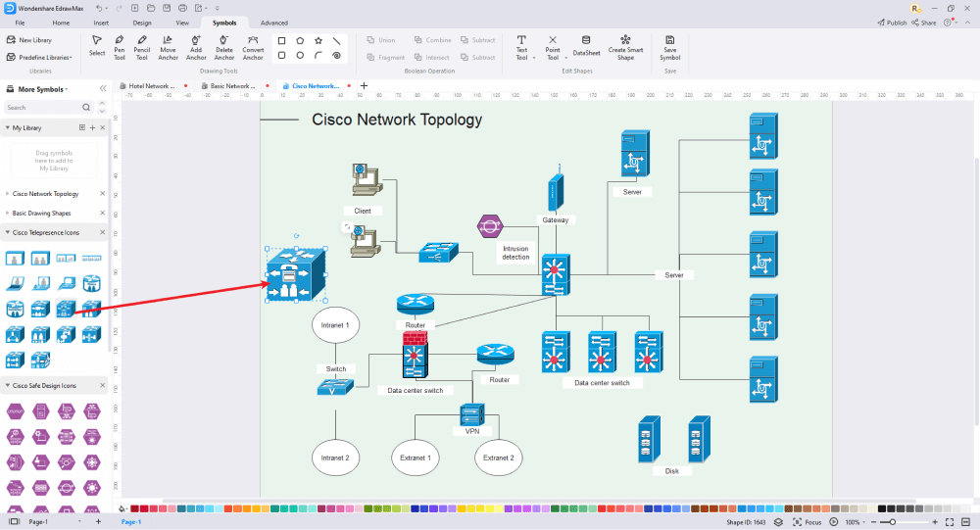This screenshot has height=530, width=980.
Task: Collapse Cisco Safe Design Icons section
Action: click(8, 386)
